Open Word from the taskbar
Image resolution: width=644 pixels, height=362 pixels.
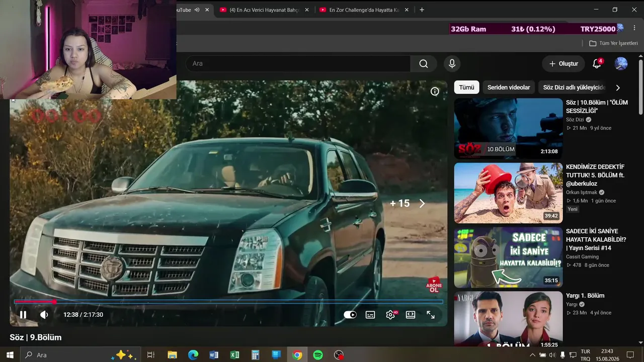pos(214,355)
